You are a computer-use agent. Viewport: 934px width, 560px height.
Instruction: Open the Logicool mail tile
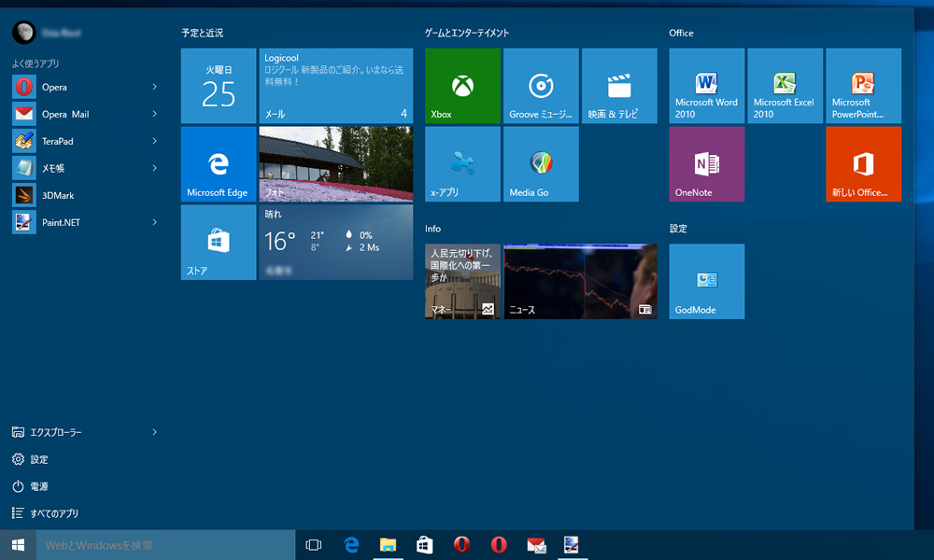(336, 86)
